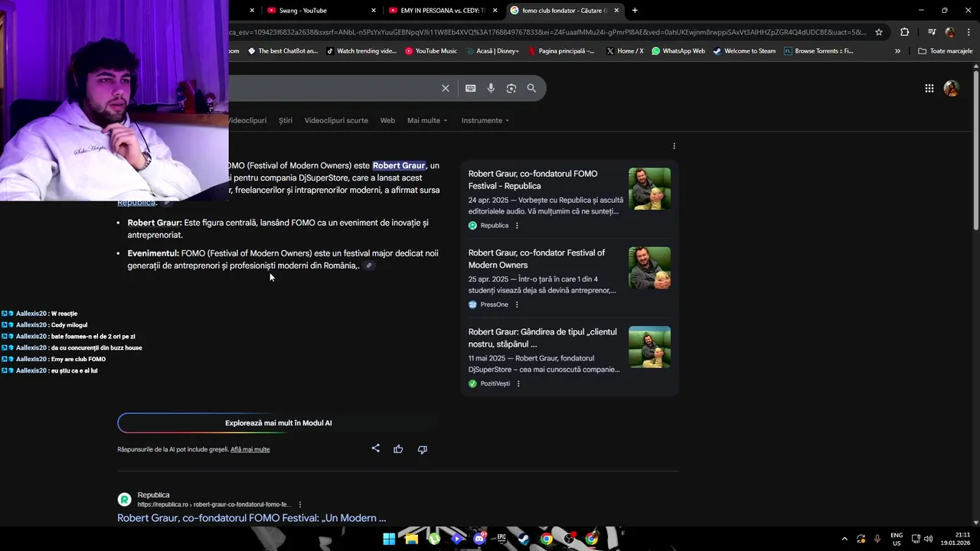
Task: Share the AI overview answer
Action: click(x=375, y=448)
